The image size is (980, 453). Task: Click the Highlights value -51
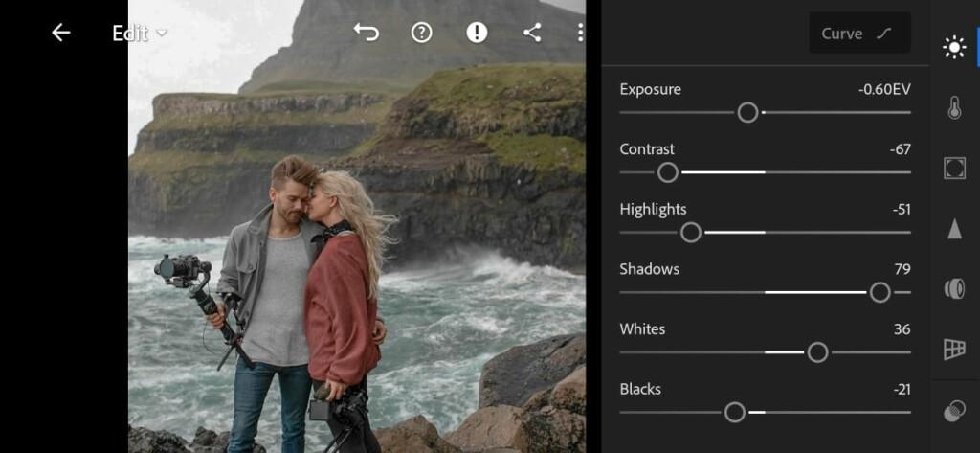coord(902,210)
